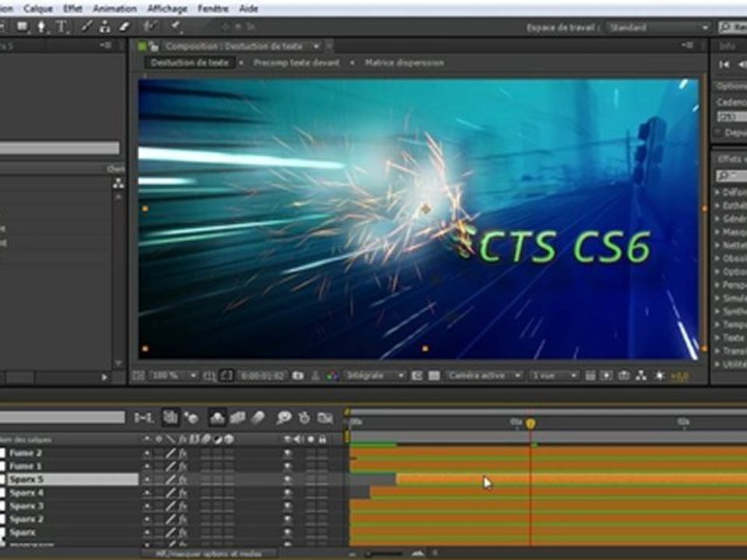The width and height of the screenshot is (747, 560).
Task: Select the Clone Stamp tool
Action: click(105, 26)
